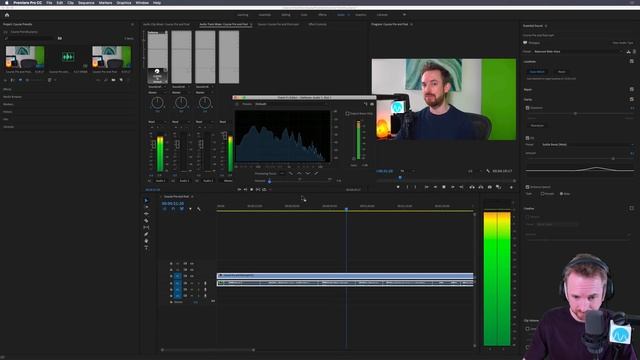Open the Sequence menu
Viewport: 640px width, 360px height.
86,3
